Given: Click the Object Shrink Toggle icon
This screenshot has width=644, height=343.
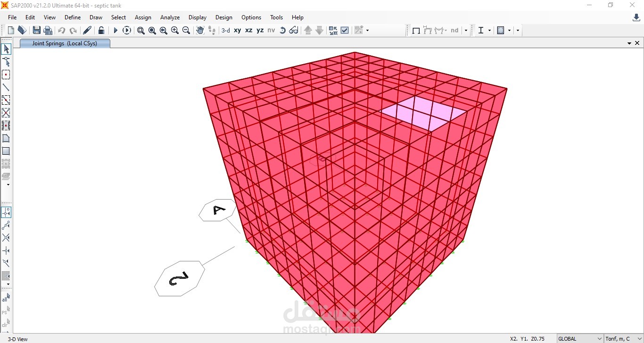Looking at the screenshot, I should pyautogui.click(x=333, y=30).
